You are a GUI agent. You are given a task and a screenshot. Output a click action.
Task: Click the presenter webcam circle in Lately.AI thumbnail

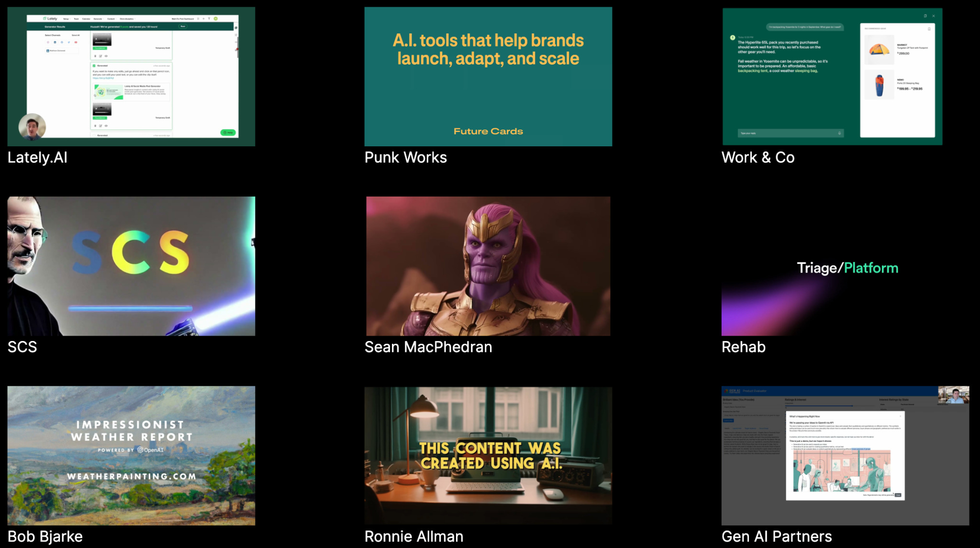(32, 127)
